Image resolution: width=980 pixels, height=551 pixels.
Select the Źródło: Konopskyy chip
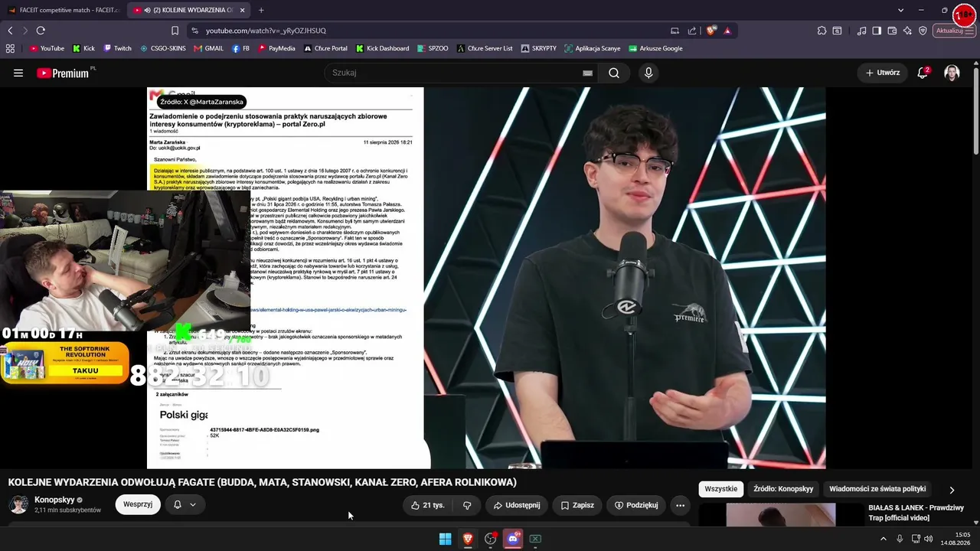tap(783, 489)
